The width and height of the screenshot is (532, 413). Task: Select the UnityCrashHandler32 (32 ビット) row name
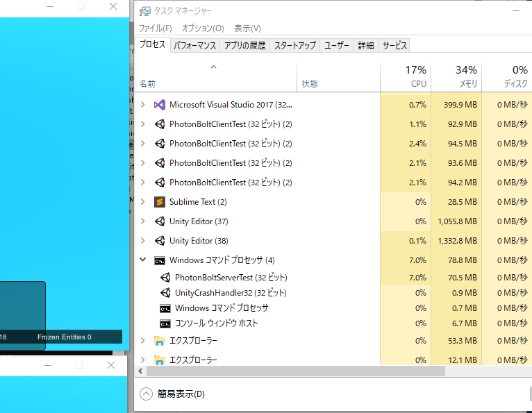point(231,293)
